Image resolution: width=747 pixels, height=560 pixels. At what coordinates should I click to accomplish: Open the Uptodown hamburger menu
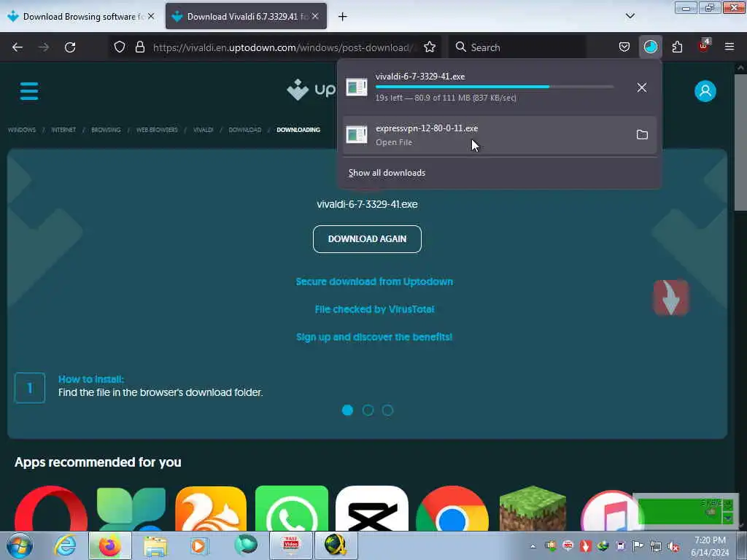click(x=29, y=91)
